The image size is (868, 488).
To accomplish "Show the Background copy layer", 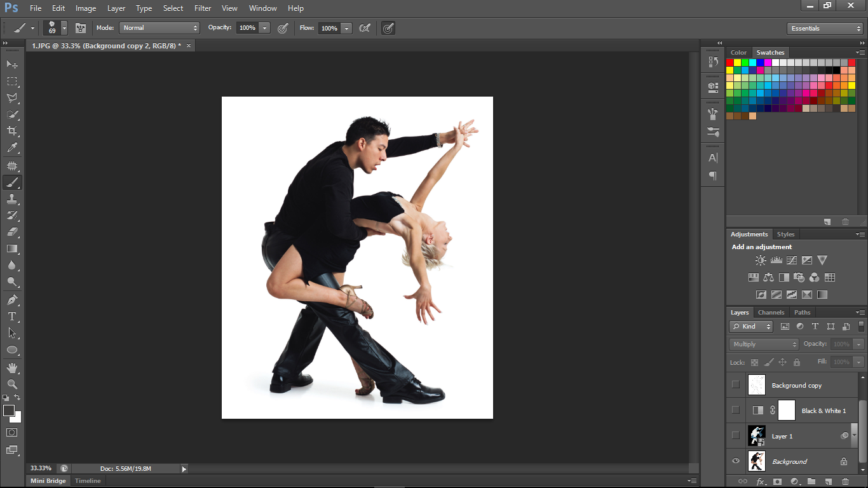I will click(x=736, y=384).
